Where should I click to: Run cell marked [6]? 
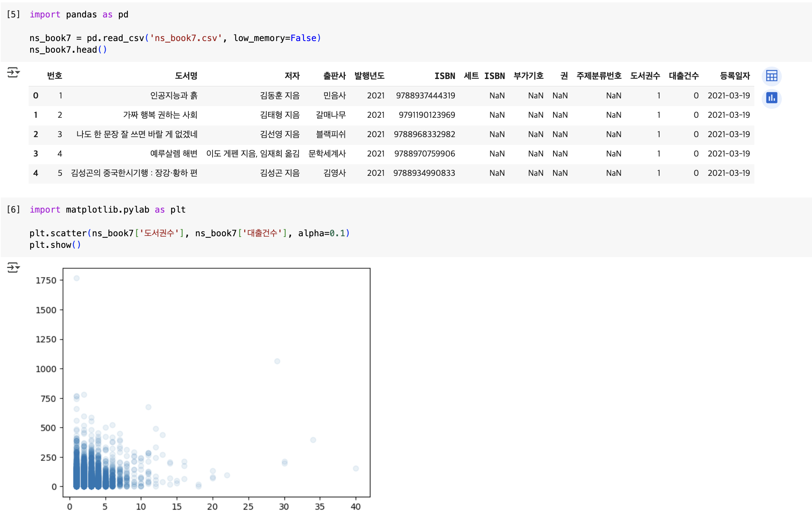coord(13,210)
